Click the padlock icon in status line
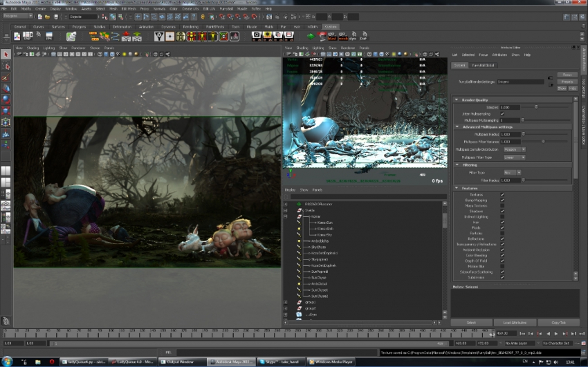588x367 pixels. (x=203, y=17)
